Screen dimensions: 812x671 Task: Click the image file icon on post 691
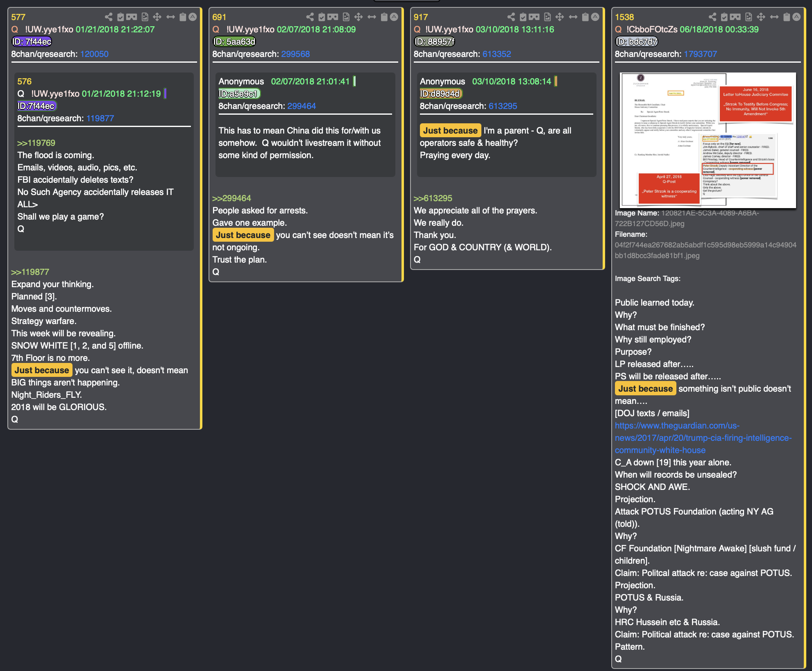pos(346,17)
